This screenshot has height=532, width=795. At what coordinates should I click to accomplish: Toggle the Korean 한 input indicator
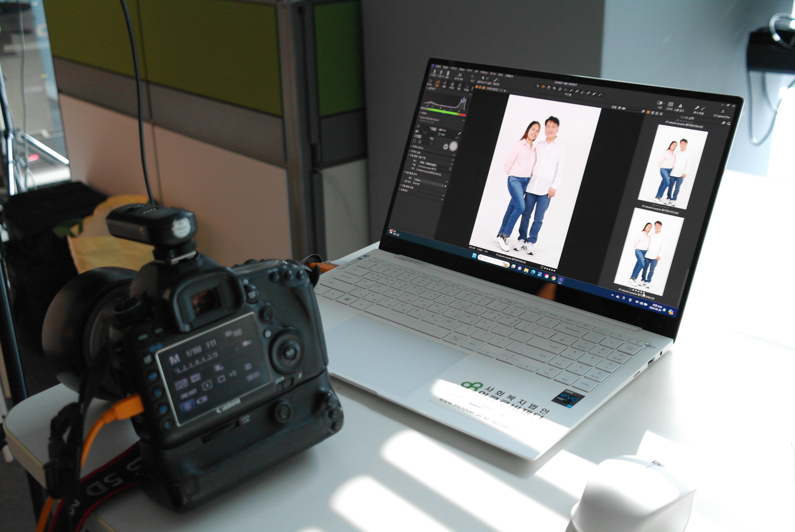pos(630,300)
